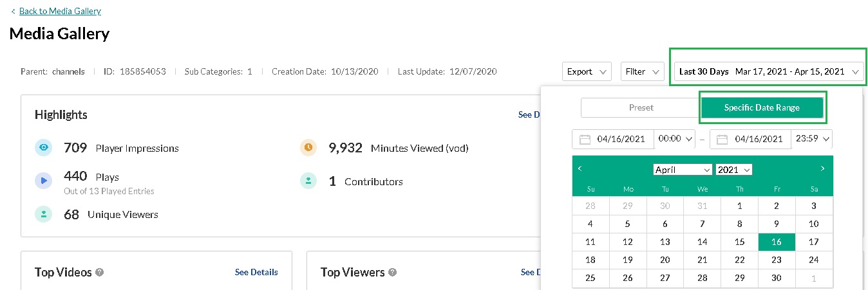
Task: Select April 17 in the calendar
Action: pos(814,242)
